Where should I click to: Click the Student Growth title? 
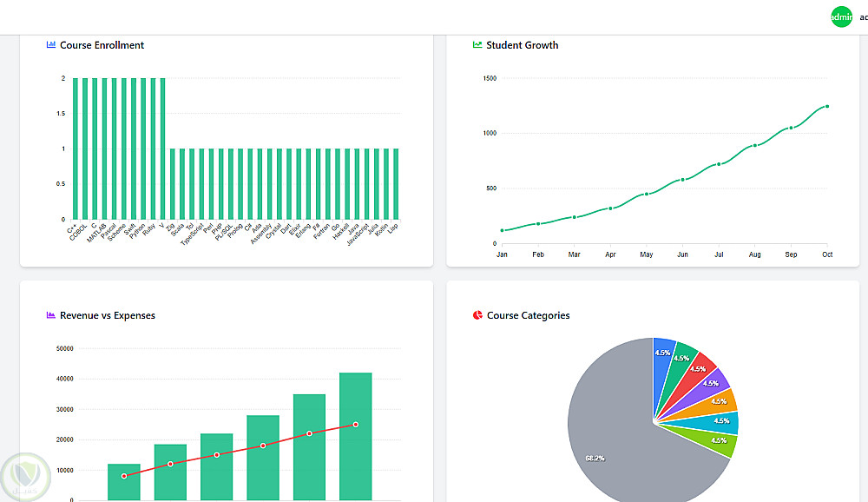point(522,45)
